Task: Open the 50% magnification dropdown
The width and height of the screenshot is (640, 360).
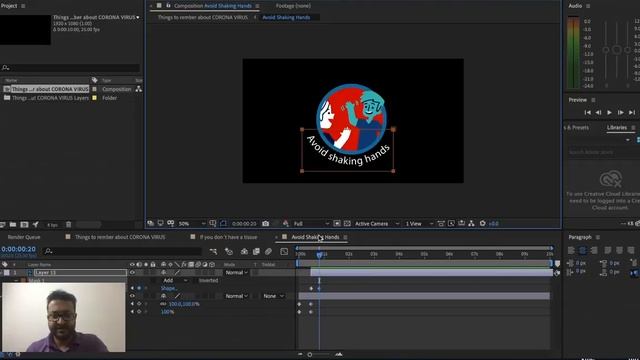Action: coord(191,224)
